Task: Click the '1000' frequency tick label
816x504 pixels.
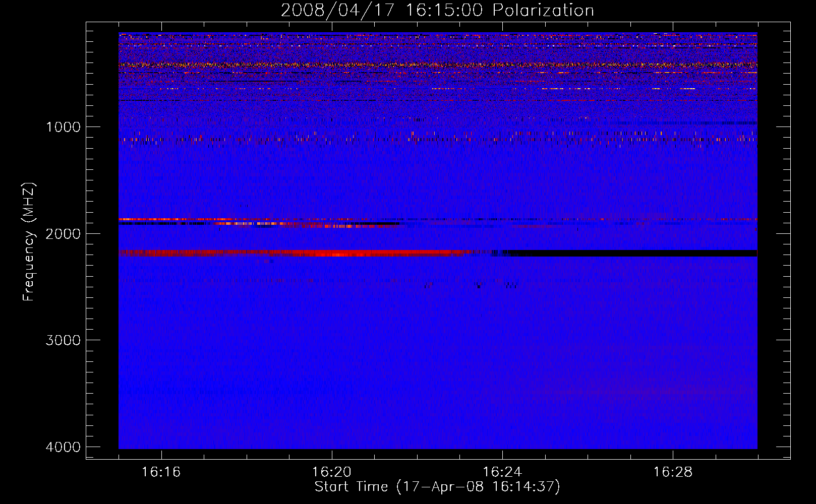Action: (x=63, y=127)
